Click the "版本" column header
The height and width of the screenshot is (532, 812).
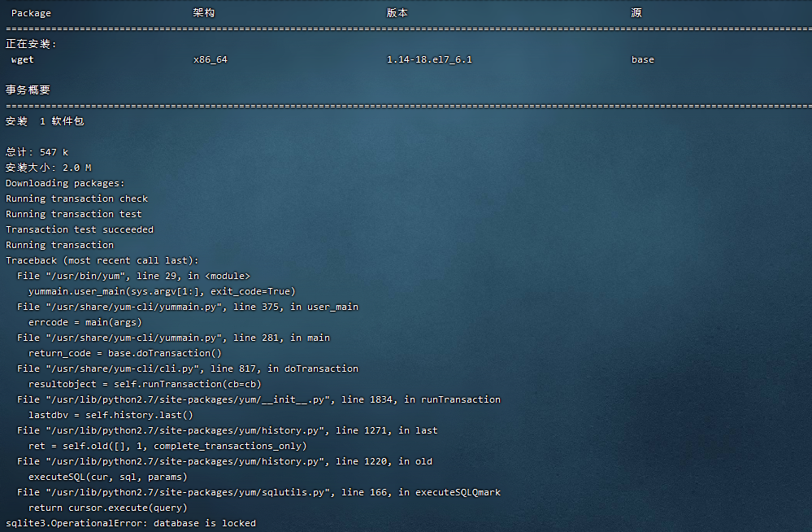397,13
